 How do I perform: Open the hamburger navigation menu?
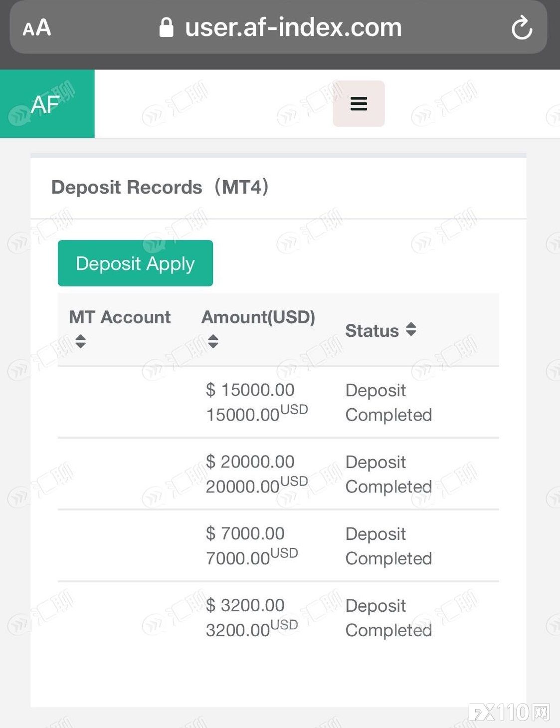pyautogui.click(x=359, y=104)
